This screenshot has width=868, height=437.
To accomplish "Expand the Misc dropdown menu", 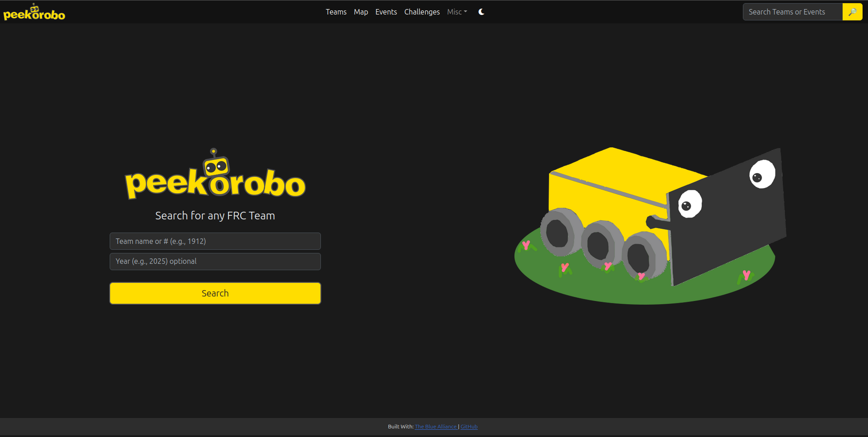I will pyautogui.click(x=457, y=12).
